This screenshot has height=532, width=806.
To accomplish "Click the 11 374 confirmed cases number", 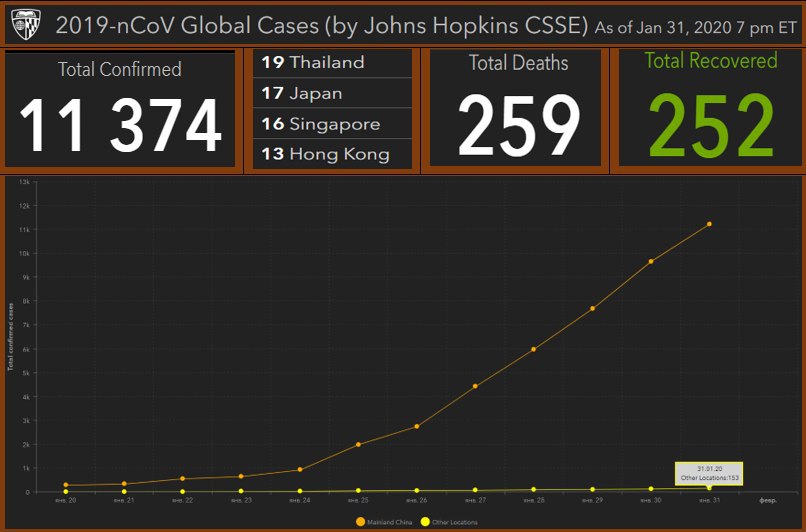I will (121, 126).
